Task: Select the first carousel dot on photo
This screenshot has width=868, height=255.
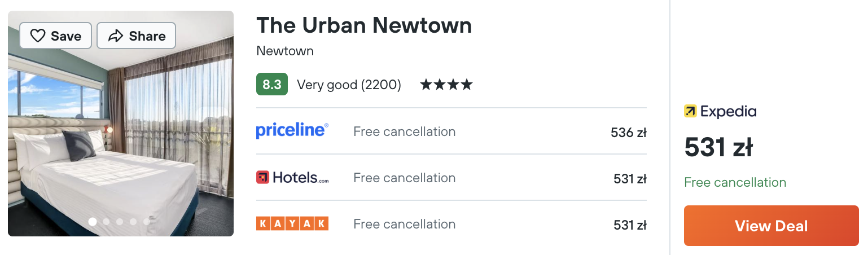Action: 93,222
